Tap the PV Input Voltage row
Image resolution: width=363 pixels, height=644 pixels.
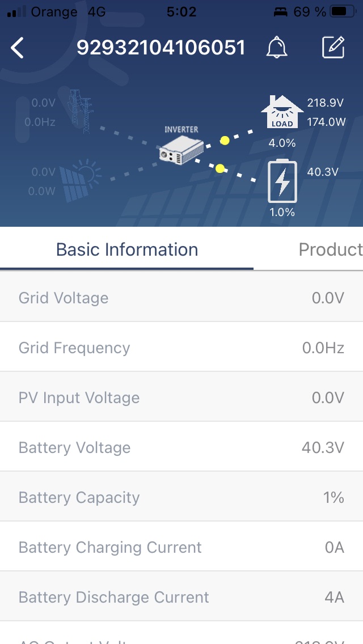point(181,397)
